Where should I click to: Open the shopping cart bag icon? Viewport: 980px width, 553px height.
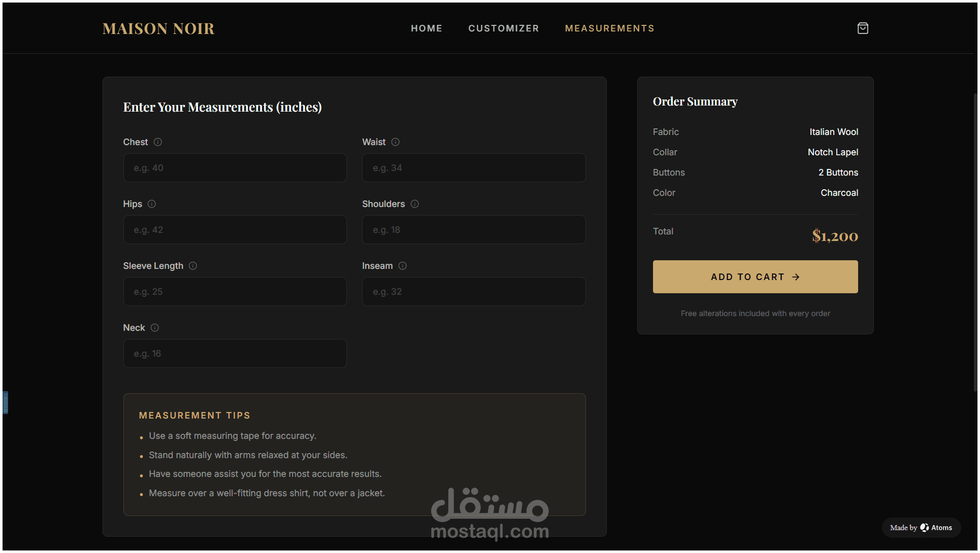(x=863, y=28)
